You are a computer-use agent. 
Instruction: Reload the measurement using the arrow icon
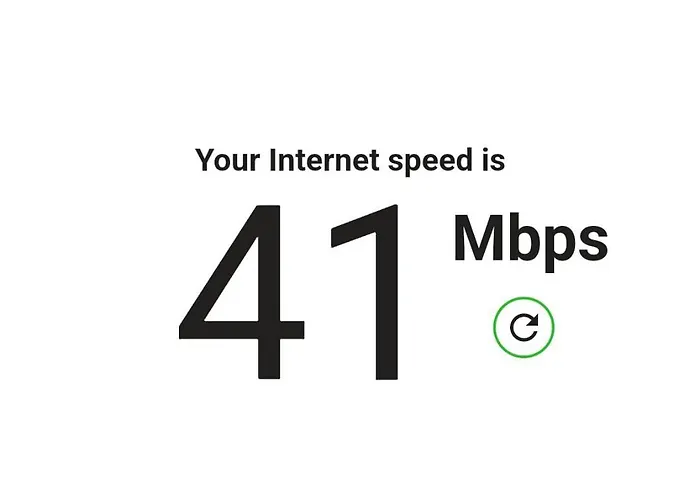click(524, 327)
